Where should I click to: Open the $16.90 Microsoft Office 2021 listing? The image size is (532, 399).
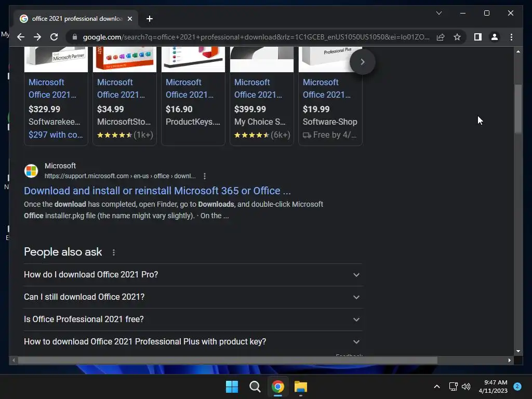189,88
